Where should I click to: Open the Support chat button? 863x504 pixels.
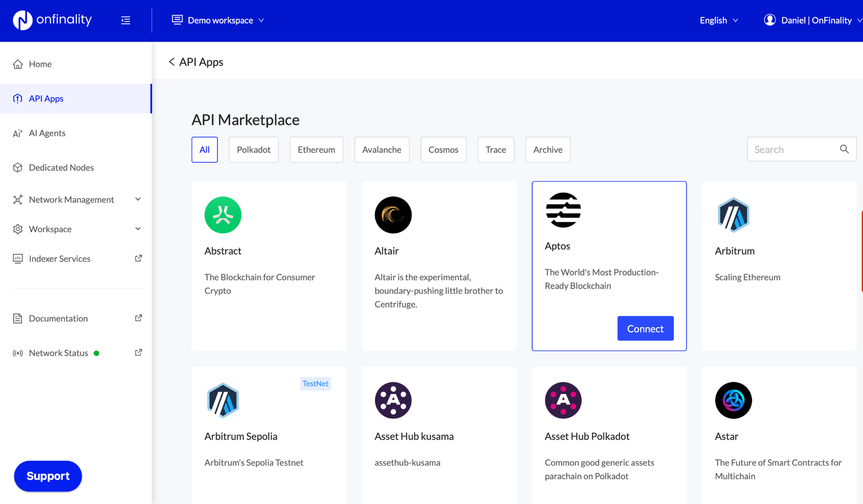47,476
